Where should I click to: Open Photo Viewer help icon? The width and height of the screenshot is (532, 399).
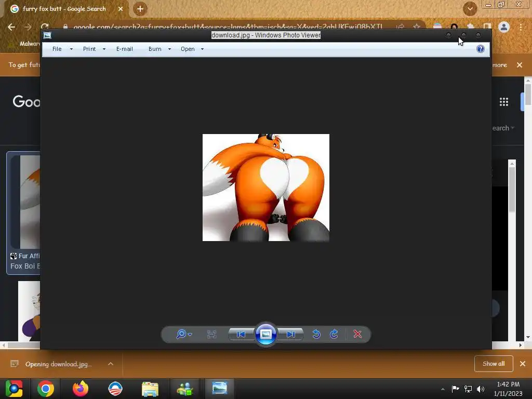click(x=481, y=49)
